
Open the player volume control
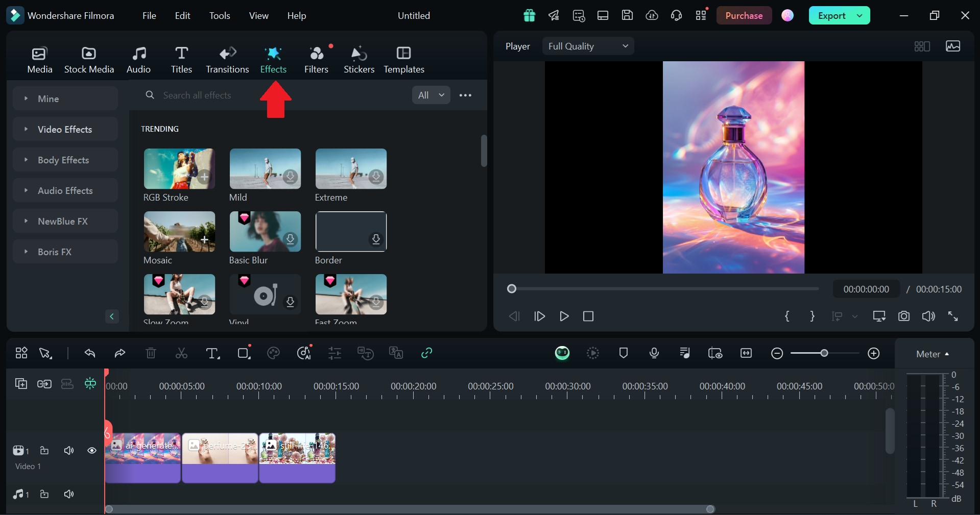click(928, 316)
